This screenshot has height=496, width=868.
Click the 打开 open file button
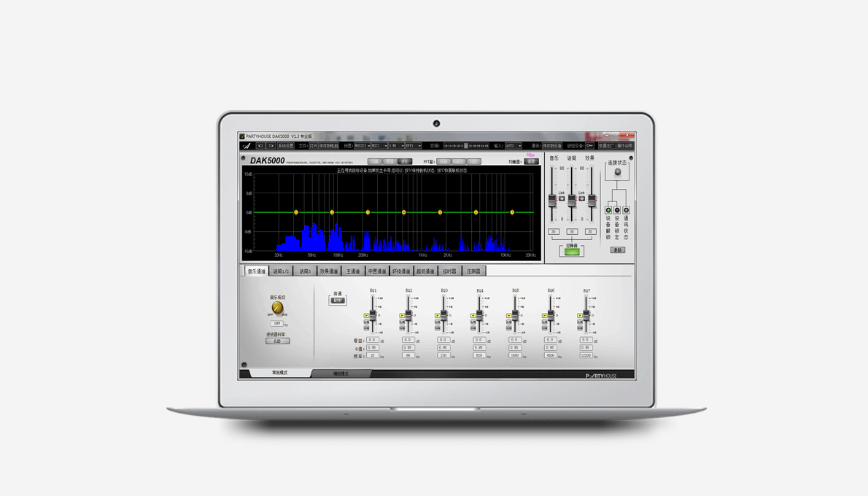point(314,146)
